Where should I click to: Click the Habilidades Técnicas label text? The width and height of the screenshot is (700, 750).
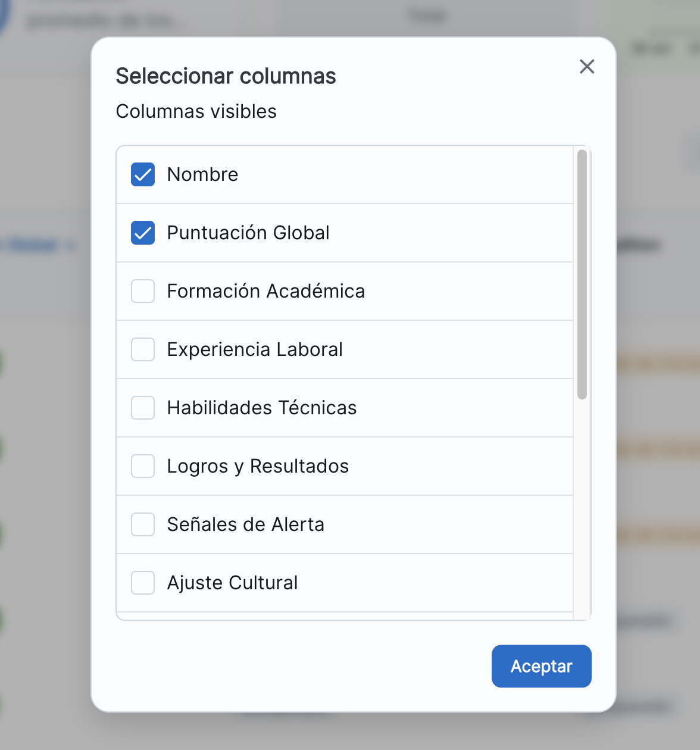pos(262,408)
